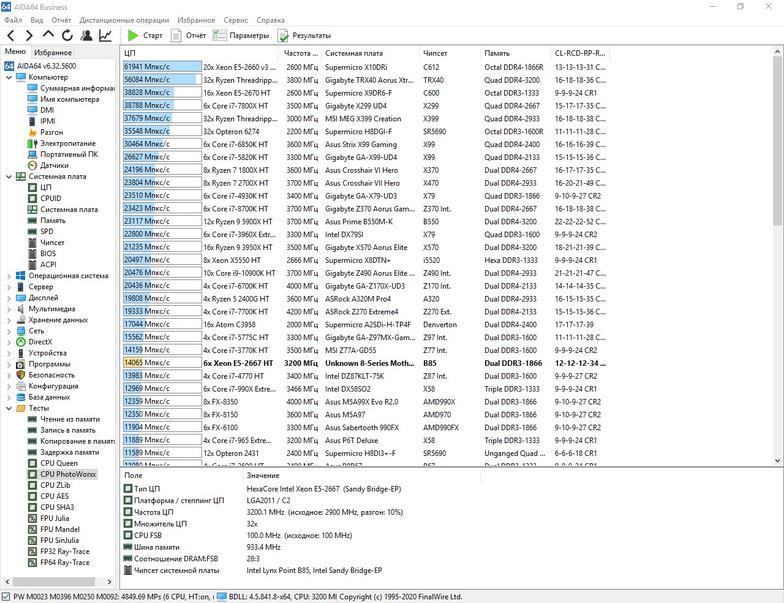Viewport: 784px width, 603px height.
Task: Sort by the Системная плата column header
Action: [x=370, y=53]
